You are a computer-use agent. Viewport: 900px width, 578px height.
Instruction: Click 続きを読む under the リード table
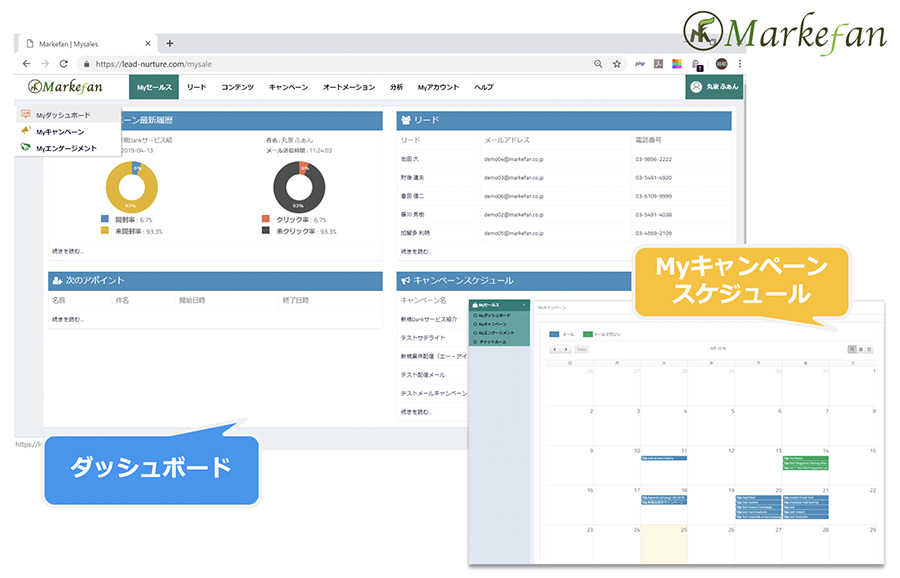(x=417, y=251)
